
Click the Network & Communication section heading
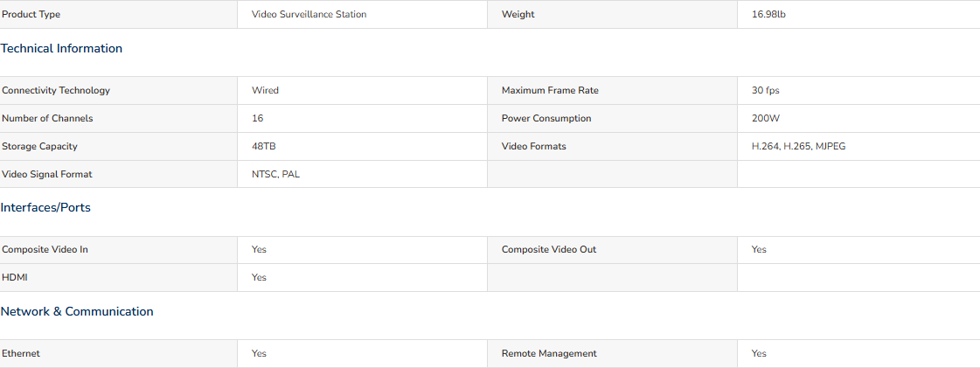(x=77, y=311)
